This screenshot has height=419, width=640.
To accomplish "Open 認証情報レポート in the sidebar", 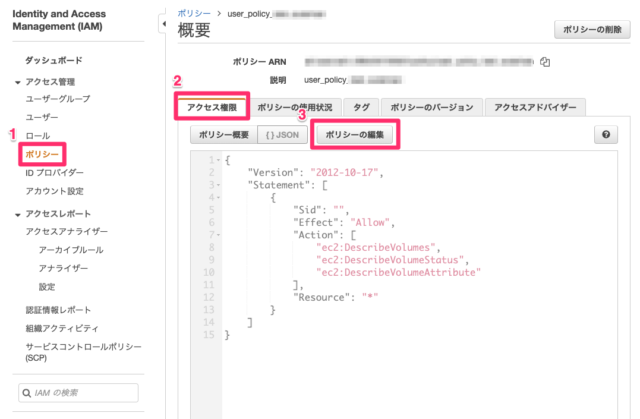I will [58, 310].
